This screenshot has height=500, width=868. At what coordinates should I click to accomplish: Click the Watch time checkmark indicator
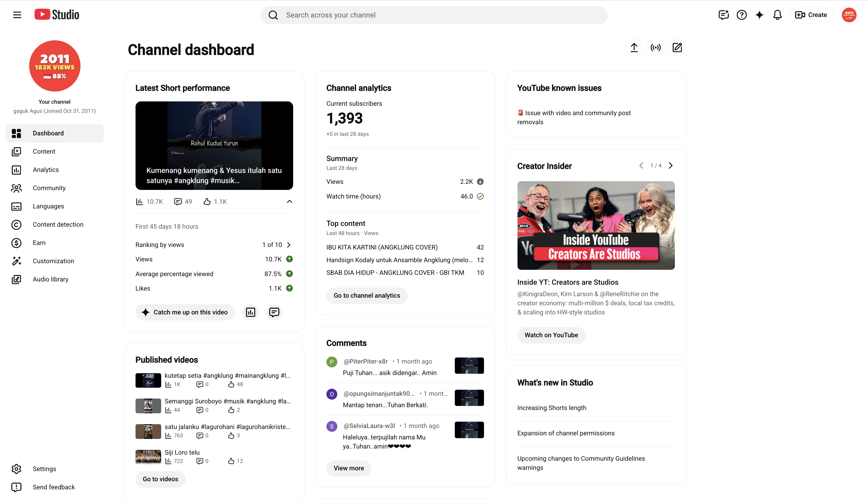coord(480,197)
